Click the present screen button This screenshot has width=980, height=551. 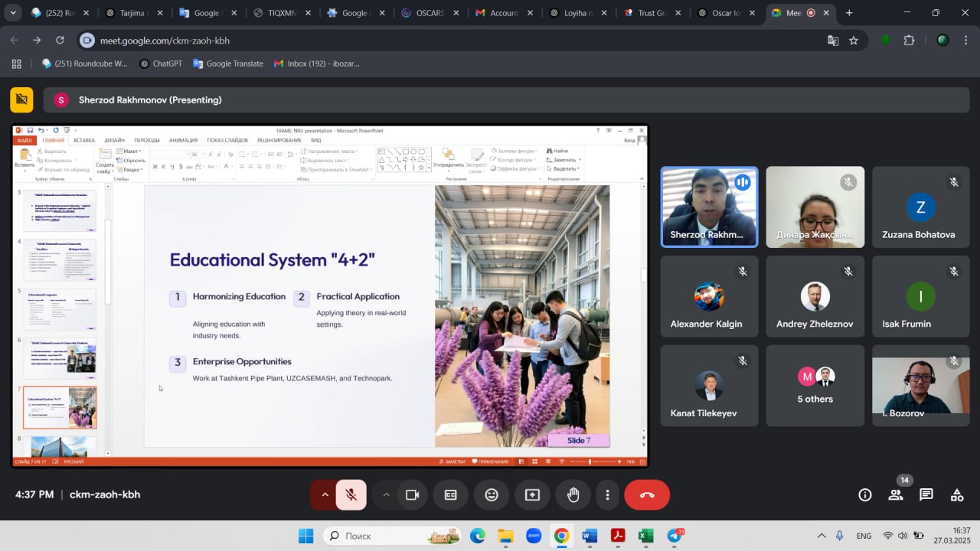(532, 495)
